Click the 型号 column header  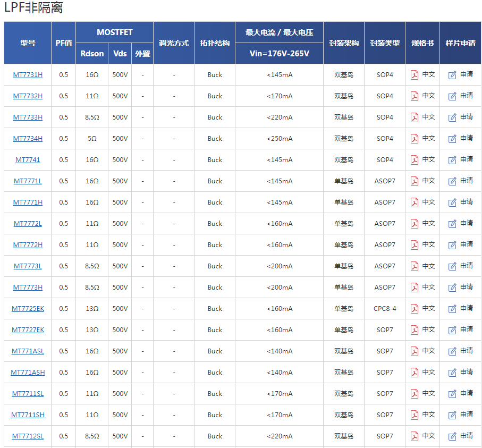click(28, 43)
